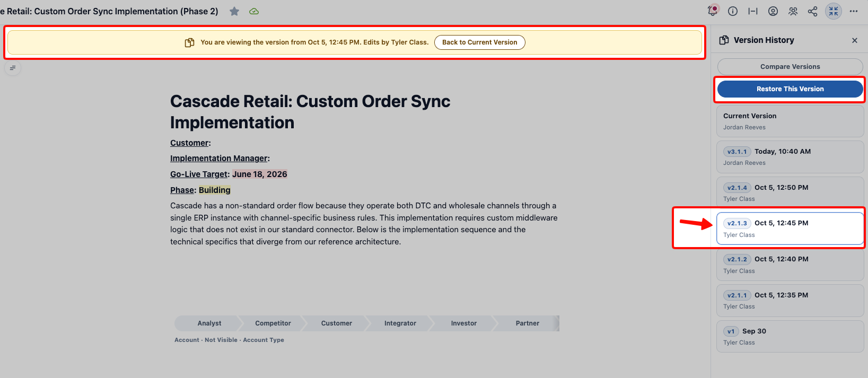Click the document heading Cascade Retail

tap(310, 112)
